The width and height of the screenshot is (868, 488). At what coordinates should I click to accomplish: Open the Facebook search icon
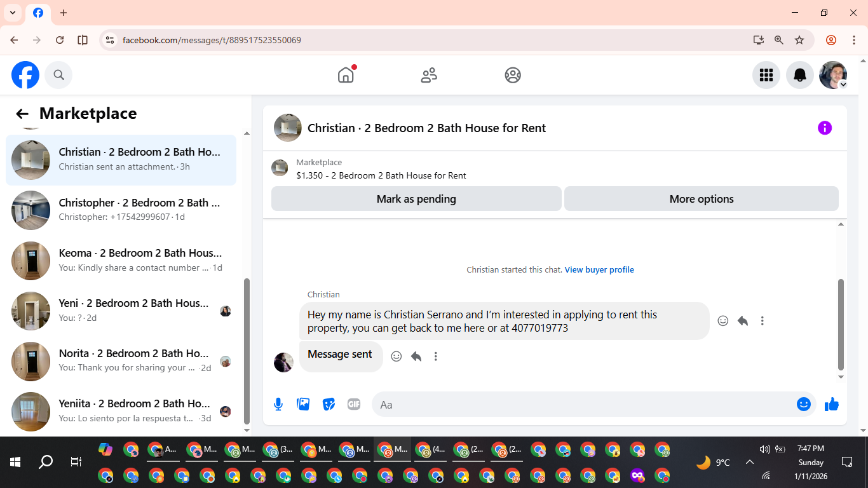[x=59, y=75]
